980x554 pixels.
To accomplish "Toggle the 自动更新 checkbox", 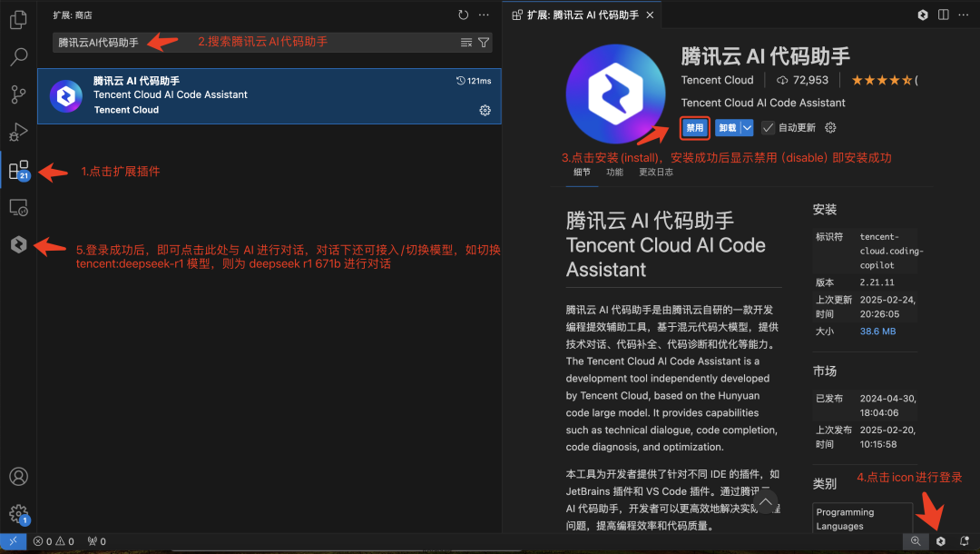I will click(769, 128).
